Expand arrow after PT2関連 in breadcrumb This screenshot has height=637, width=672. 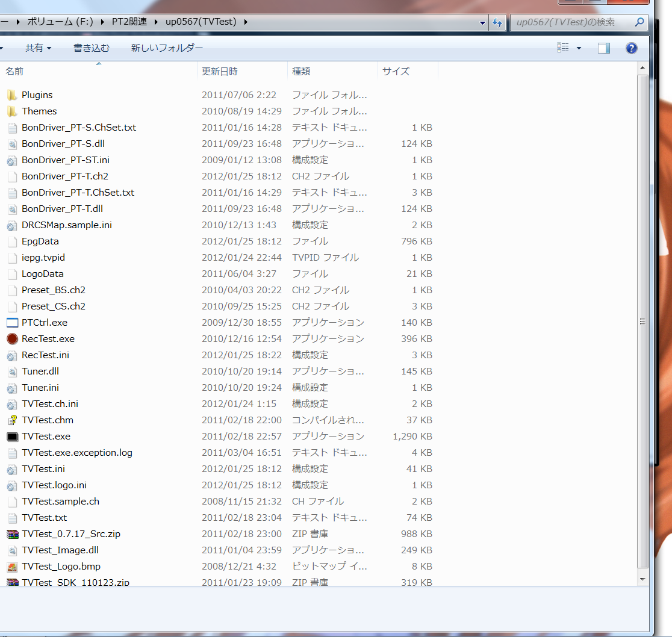click(156, 22)
